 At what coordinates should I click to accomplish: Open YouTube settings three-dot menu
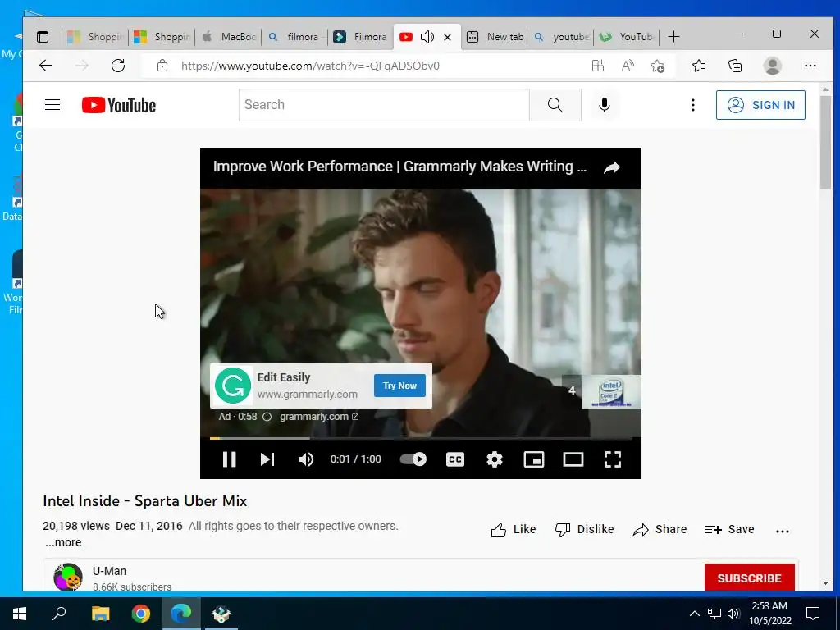point(692,105)
